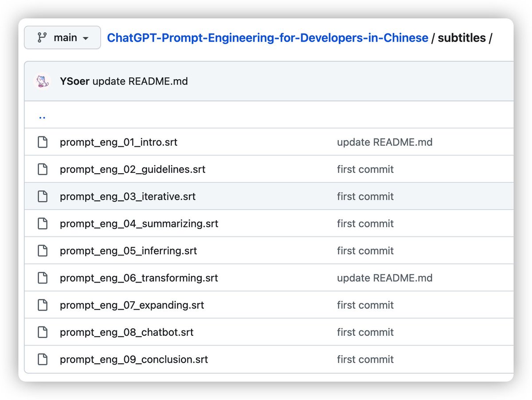
Task: Open 'first commit' message in 03_iterative row
Action: tap(365, 196)
